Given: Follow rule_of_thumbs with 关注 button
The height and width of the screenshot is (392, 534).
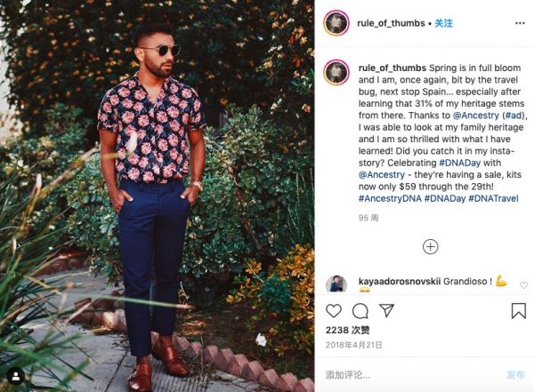Looking at the screenshot, I should (x=443, y=23).
